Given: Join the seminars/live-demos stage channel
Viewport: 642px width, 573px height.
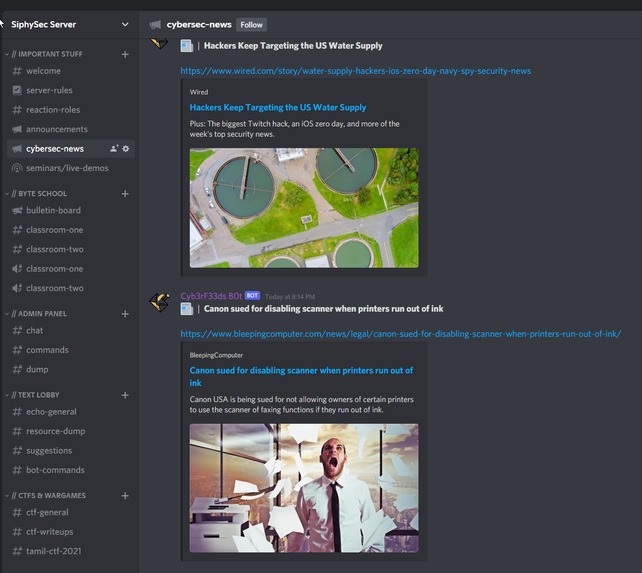Looking at the screenshot, I should point(70,168).
